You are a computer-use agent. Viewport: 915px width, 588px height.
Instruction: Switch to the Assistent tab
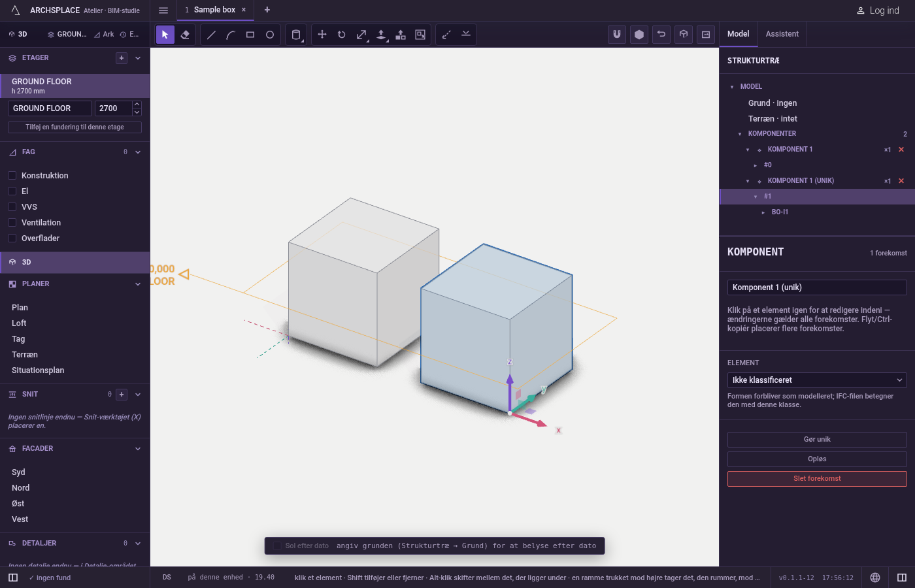tap(782, 34)
